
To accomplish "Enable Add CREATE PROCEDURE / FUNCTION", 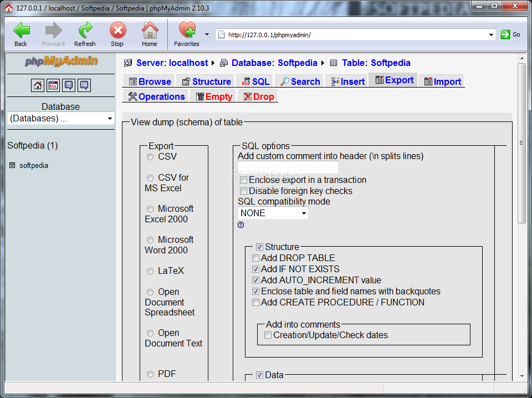I will coord(256,303).
